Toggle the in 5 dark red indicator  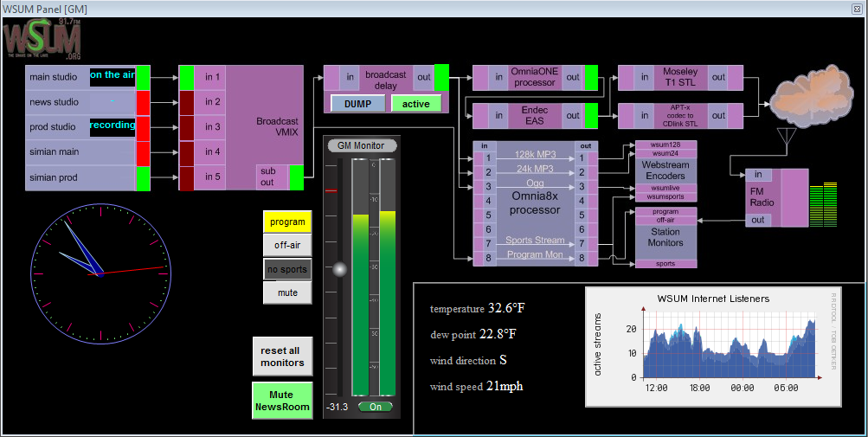187,178
